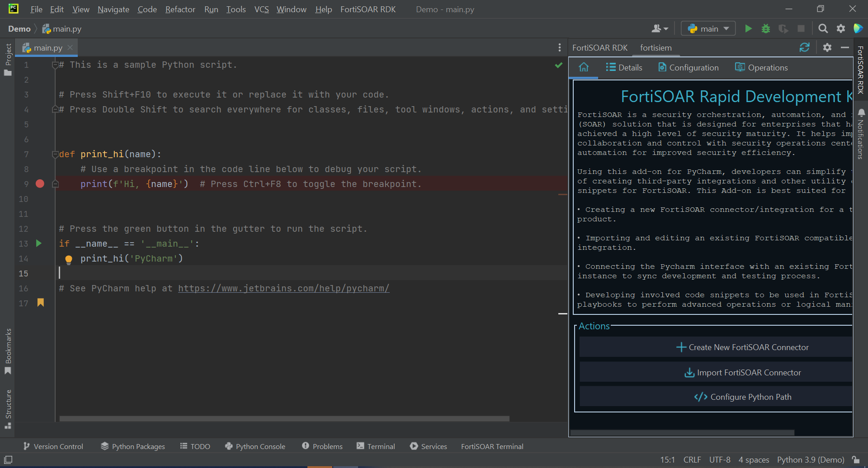
Task: Click the FortiSOAR RDK refresh icon
Action: 804,47
